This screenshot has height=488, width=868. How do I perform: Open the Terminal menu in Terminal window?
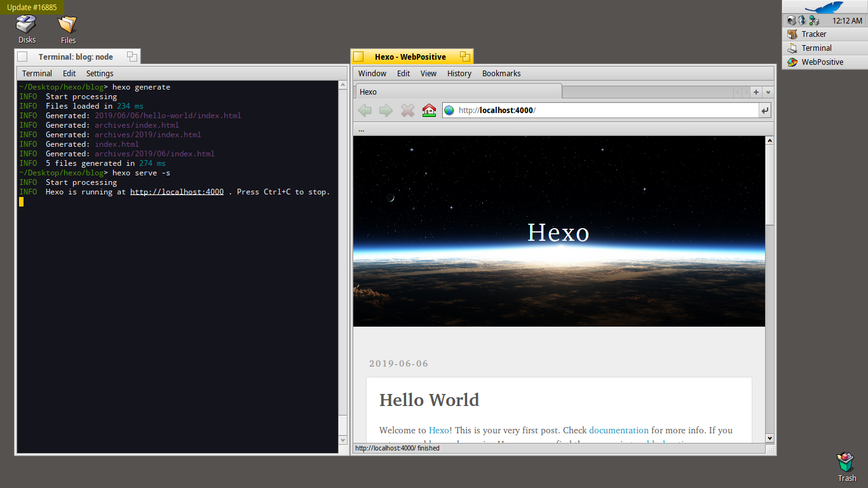click(x=37, y=74)
